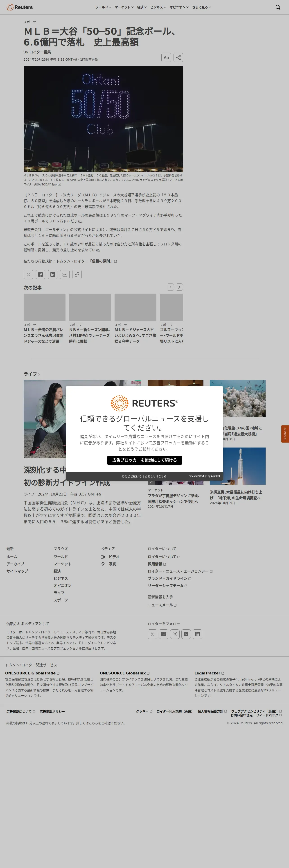Click そのまま続ける link in popup
The height and width of the screenshot is (868, 289).
pos(131,476)
